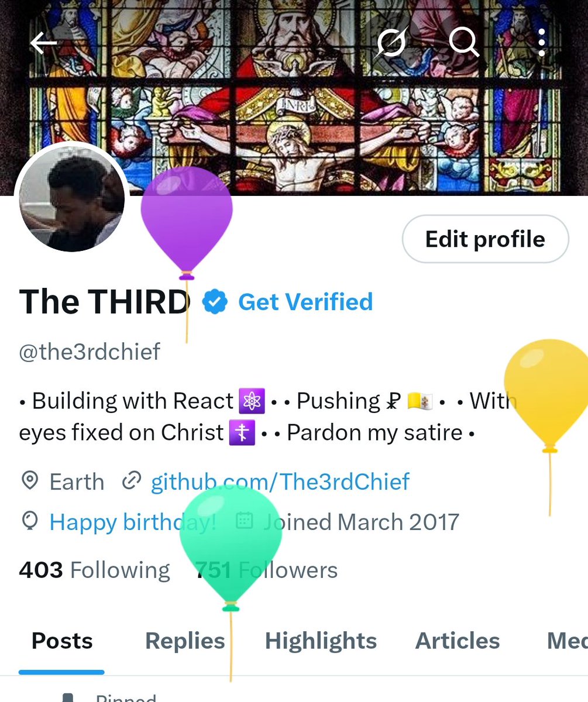Switch to the Highlights tab
The height and width of the screenshot is (702, 588).
click(321, 641)
